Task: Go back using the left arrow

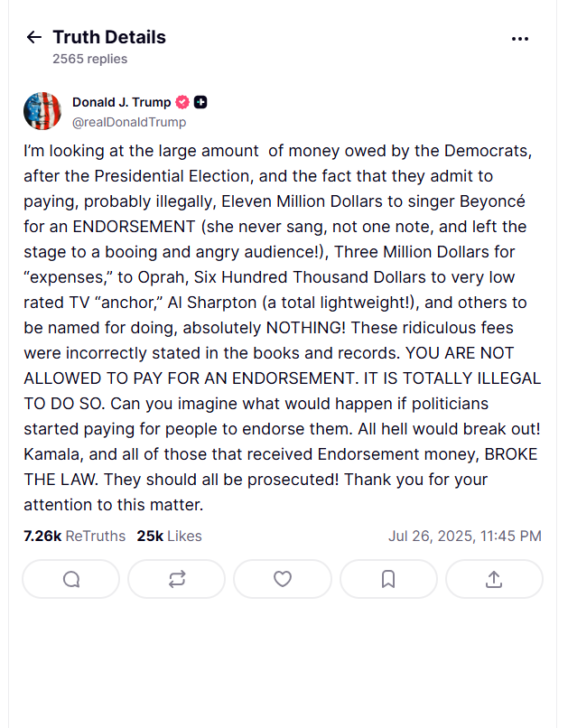Action: click(x=34, y=37)
